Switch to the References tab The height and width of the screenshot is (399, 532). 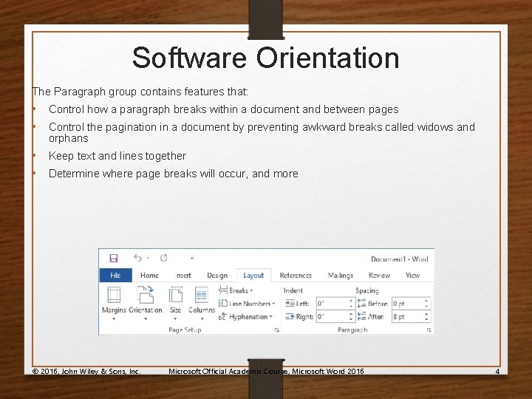coord(296,275)
